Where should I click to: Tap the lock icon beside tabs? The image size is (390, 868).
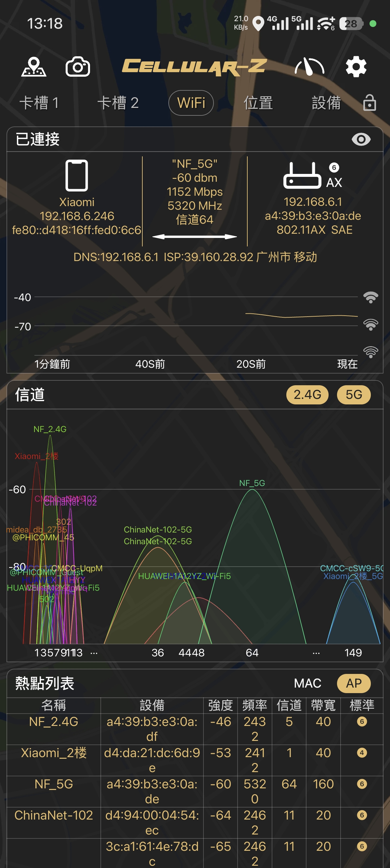370,103
